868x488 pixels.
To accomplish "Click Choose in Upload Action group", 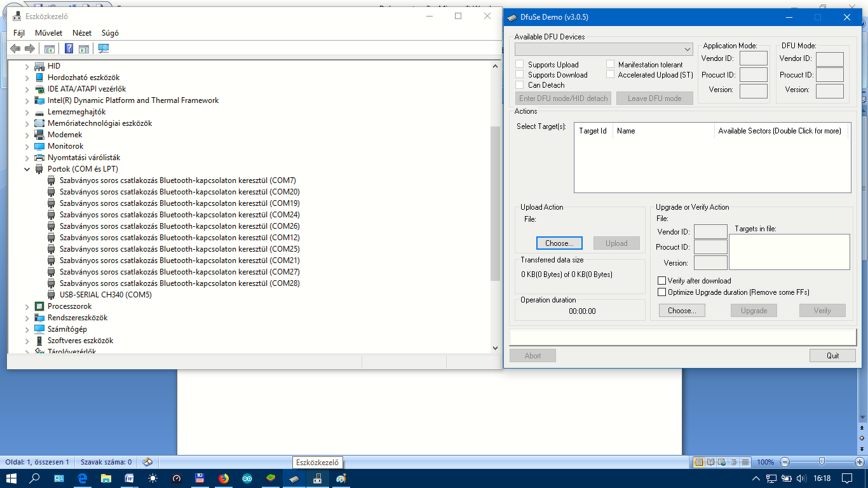I will 559,243.
